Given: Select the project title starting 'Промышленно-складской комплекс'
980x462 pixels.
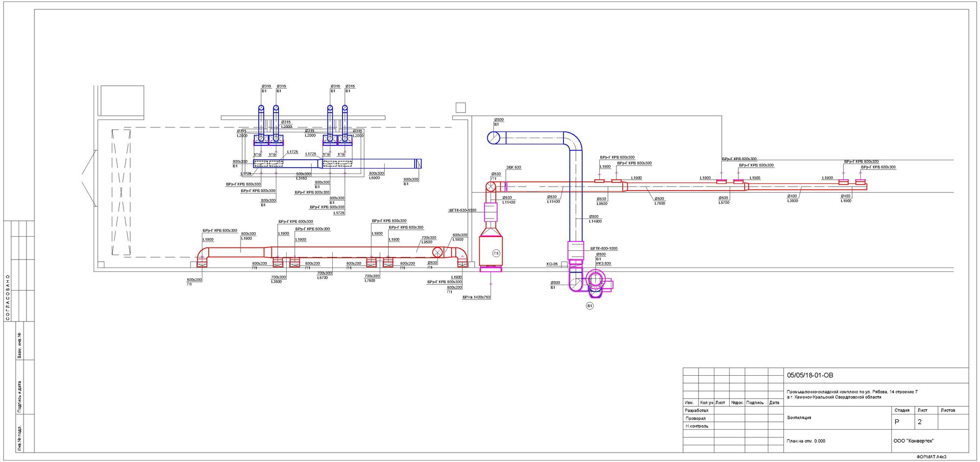Looking at the screenshot, I should [x=852, y=394].
